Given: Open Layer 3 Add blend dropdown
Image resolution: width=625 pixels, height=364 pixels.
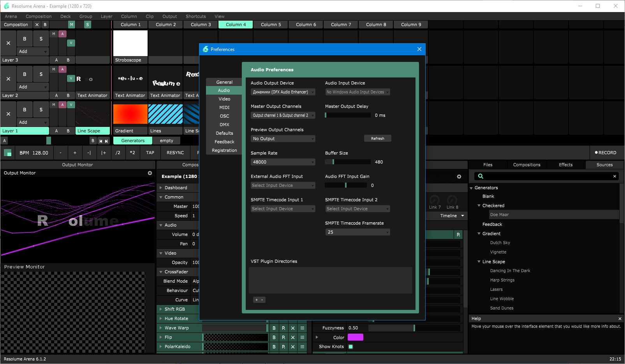Looking at the screenshot, I should (33, 51).
